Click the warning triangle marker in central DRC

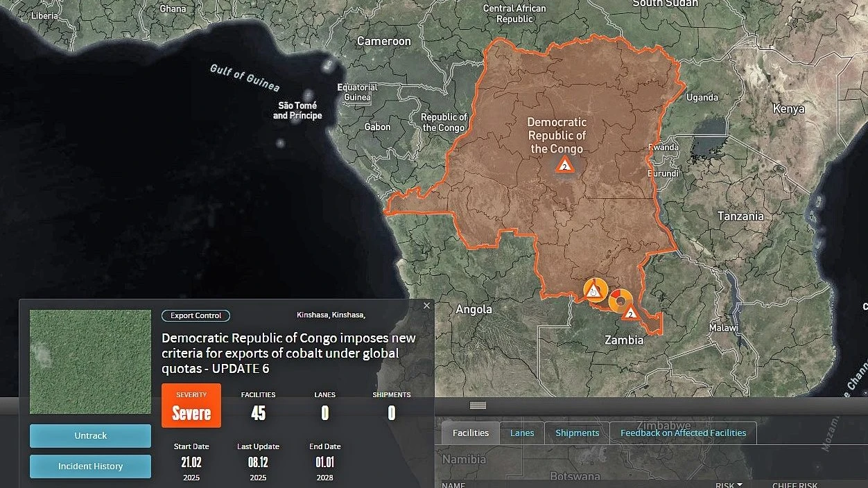coord(565,166)
